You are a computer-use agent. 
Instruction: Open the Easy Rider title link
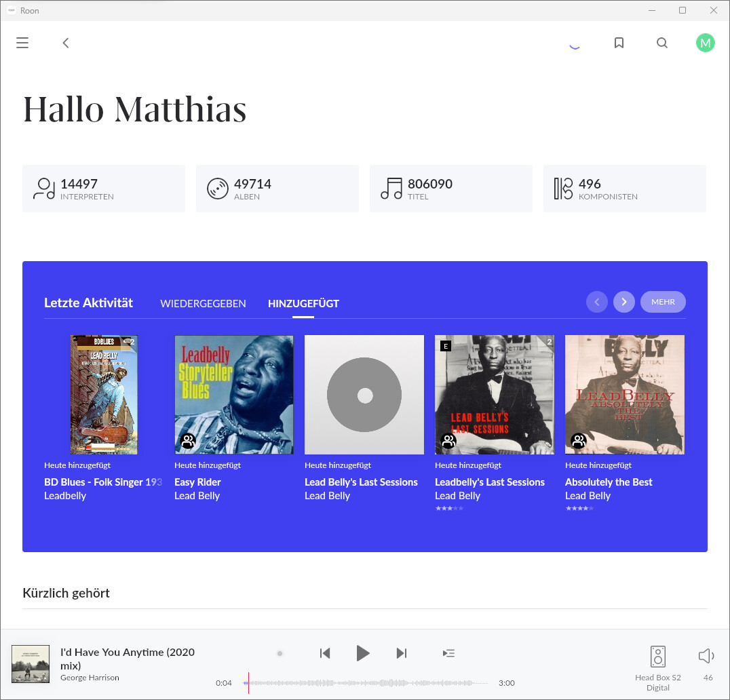[197, 482]
